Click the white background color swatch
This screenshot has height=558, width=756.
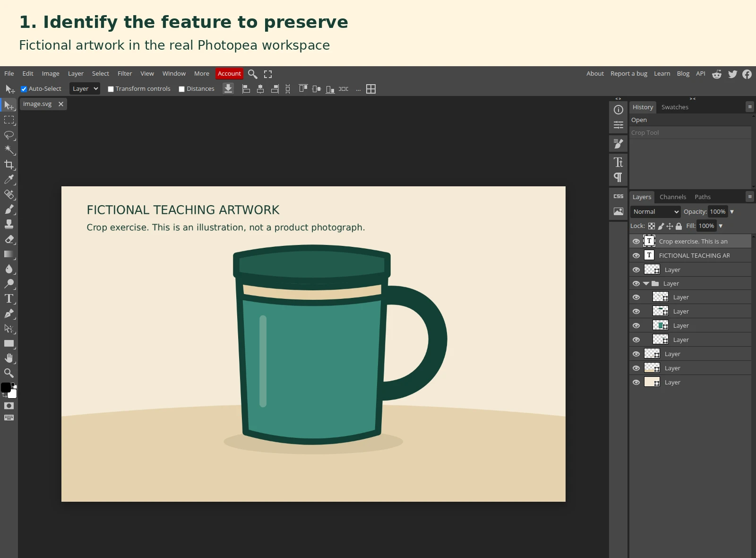point(13,394)
